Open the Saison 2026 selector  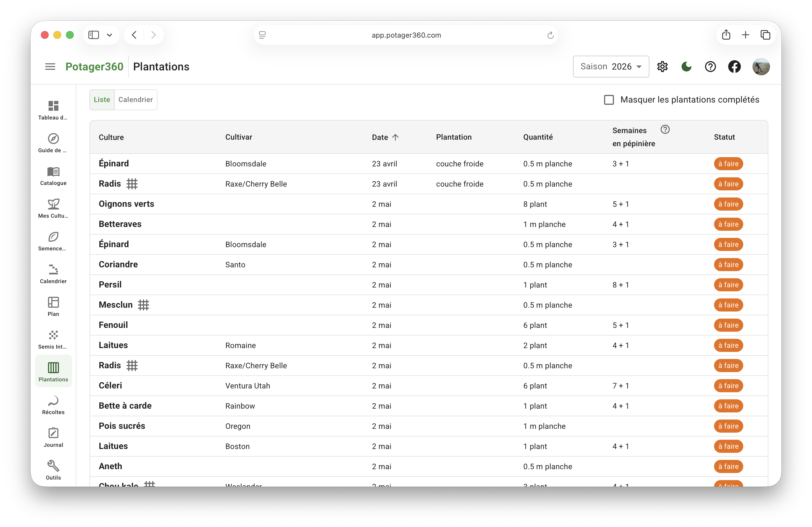click(x=611, y=67)
